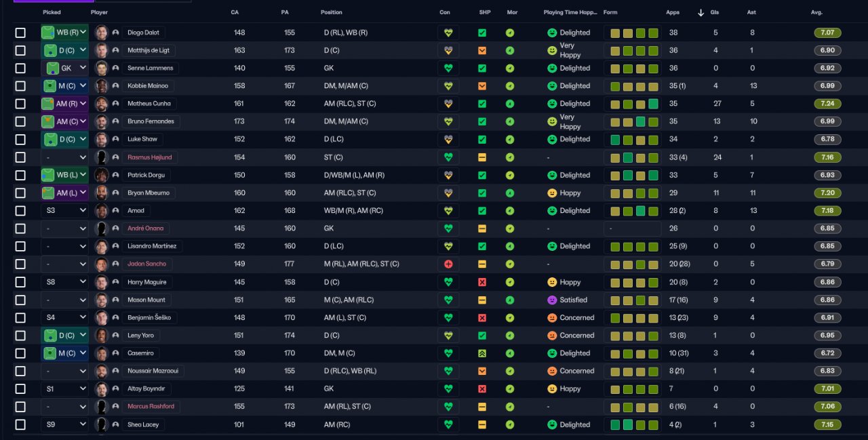Click Leny Yoro's Concerned face icon
868x440 pixels.
click(x=552, y=336)
